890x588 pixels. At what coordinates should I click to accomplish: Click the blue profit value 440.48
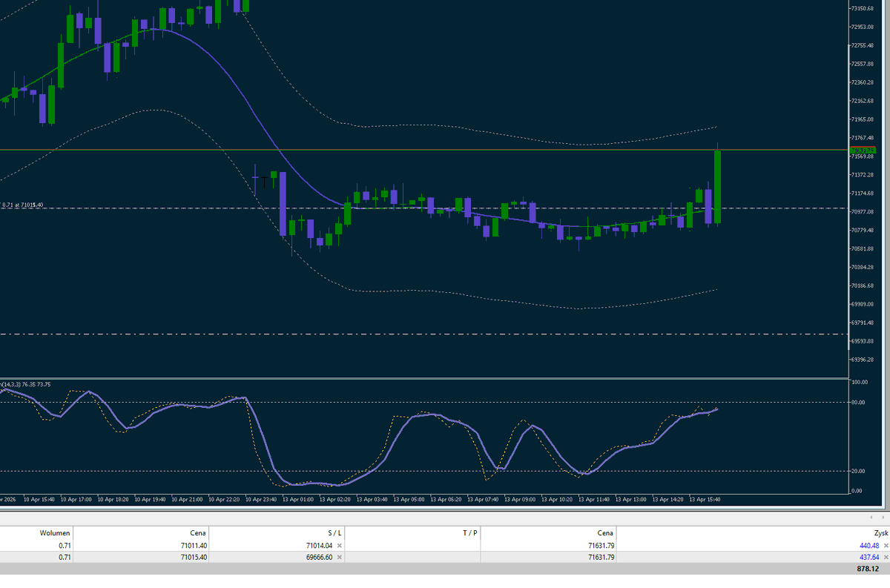click(x=868, y=545)
